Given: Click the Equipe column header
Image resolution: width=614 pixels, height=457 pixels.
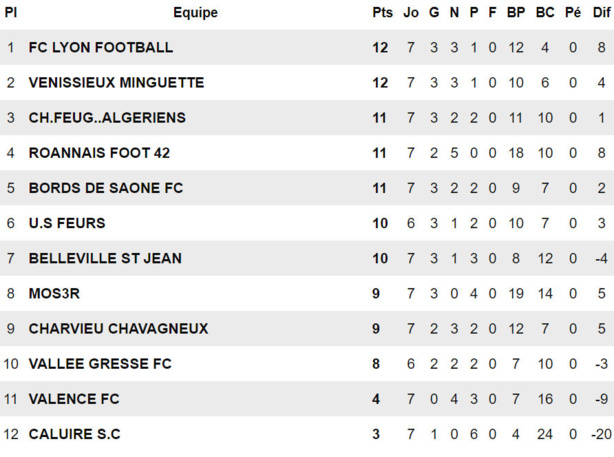Looking at the screenshot, I should (195, 13).
